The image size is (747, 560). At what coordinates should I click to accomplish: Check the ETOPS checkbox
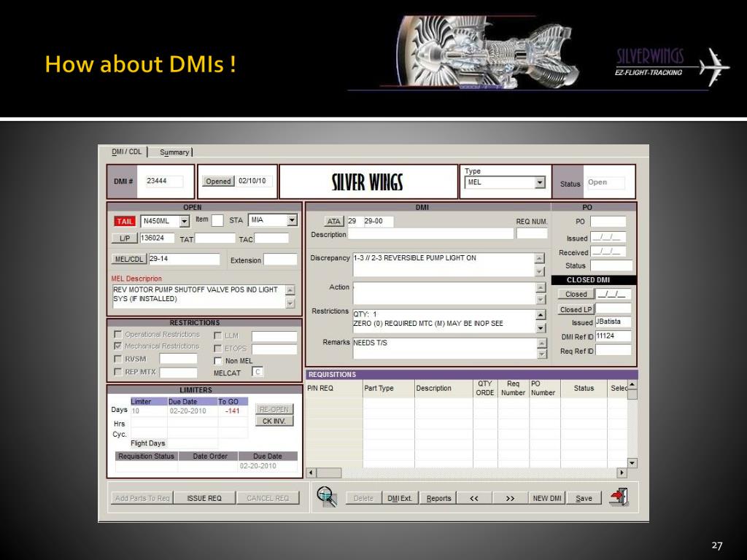(x=217, y=348)
